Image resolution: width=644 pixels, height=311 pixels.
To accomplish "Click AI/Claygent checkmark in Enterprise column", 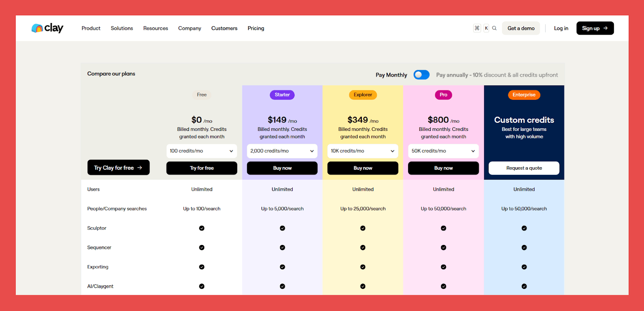I will pos(524,286).
